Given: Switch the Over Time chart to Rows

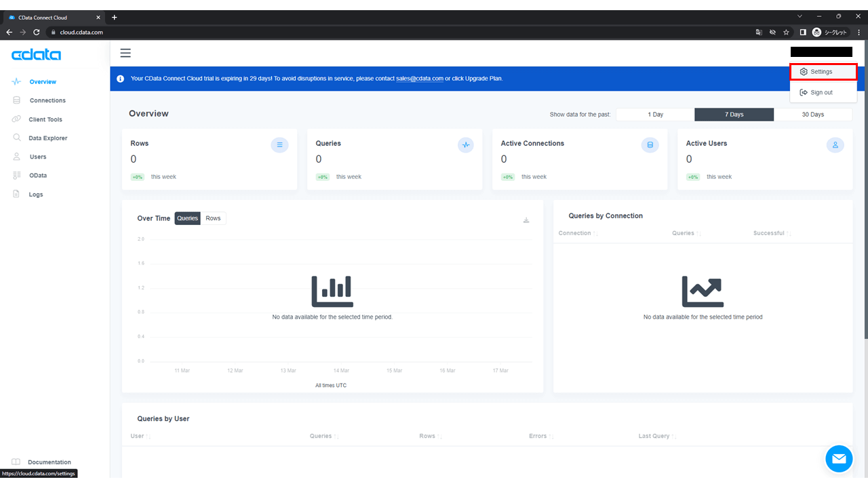Looking at the screenshot, I should point(213,218).
